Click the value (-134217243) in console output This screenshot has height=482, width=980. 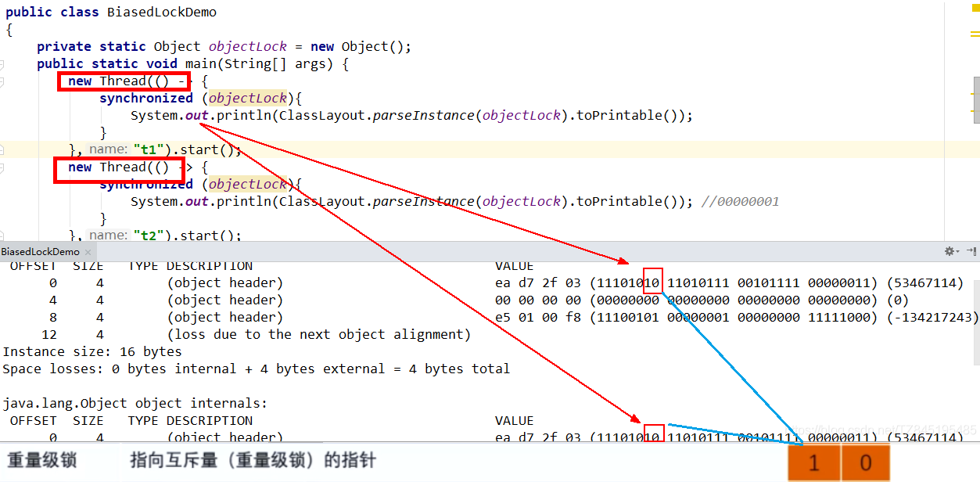coord(933,318)
